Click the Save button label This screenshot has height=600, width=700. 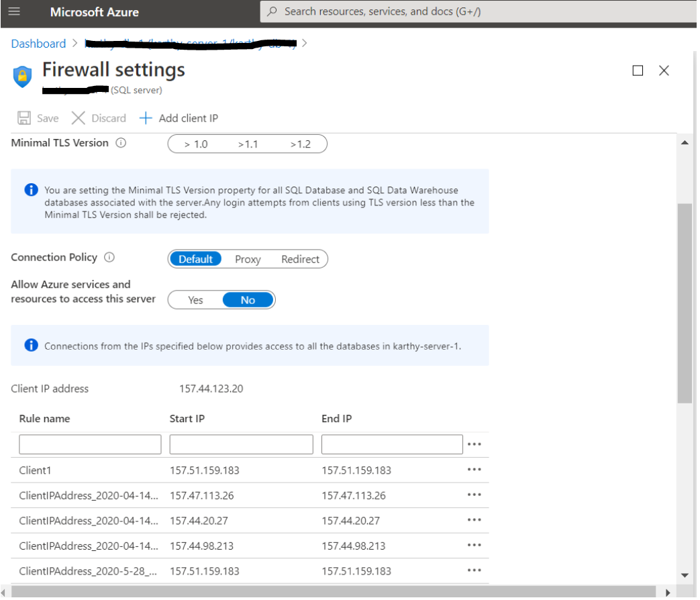click(48, 118)
